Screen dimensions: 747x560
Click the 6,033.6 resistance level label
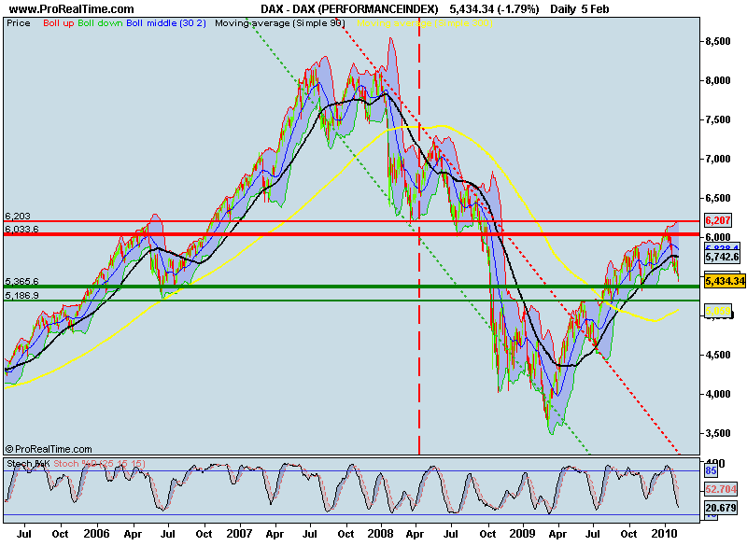click(21, 229)
